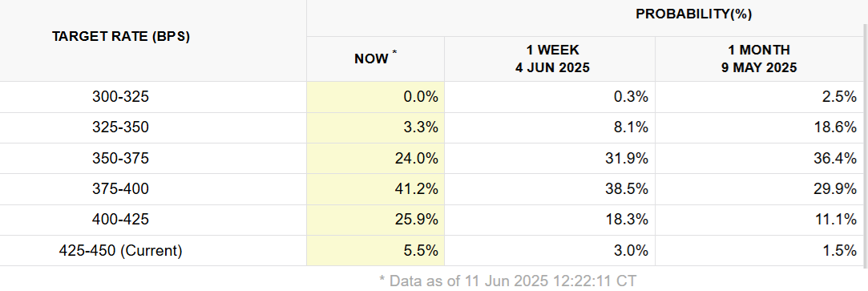868x291 pixels.
Task: Click the 36.4% one-month probability cell
Action: (758, 159)
